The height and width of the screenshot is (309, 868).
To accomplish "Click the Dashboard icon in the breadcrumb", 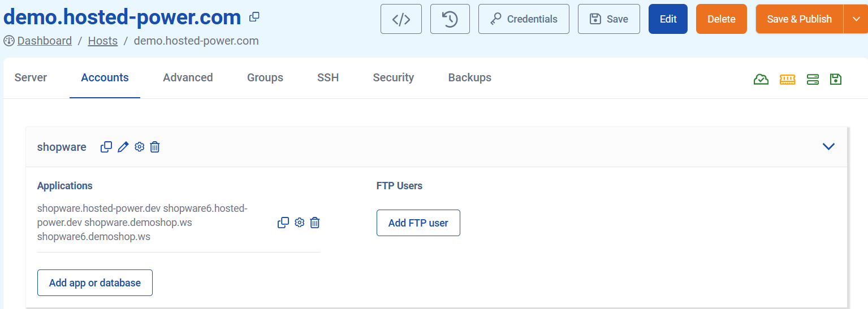I will [9, 41].
